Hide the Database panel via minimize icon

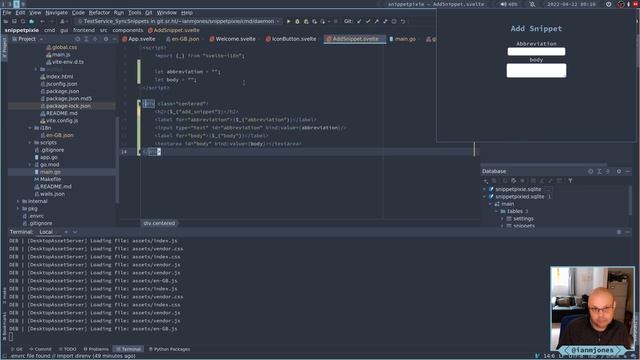[x=628, y=171]
